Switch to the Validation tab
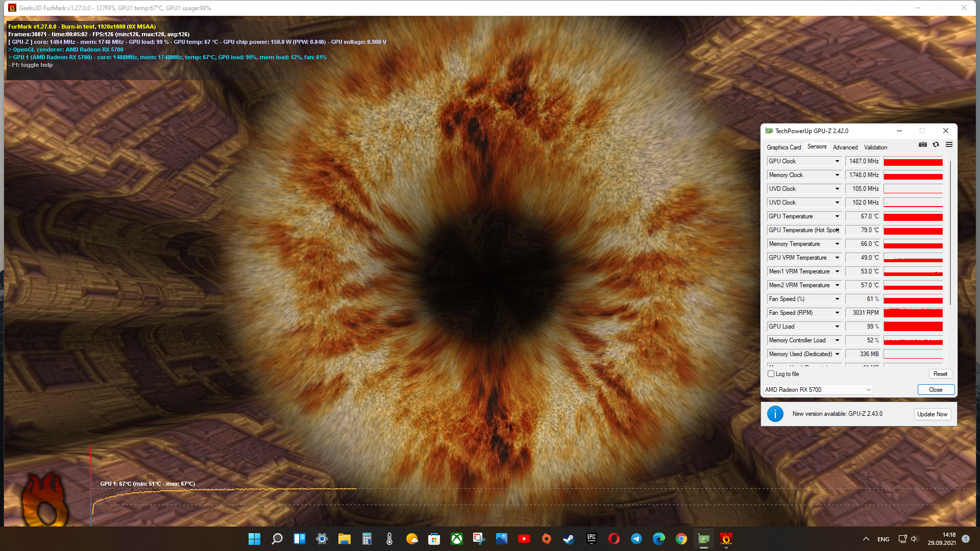Screen dimensions: 980x551 (875, 147)
